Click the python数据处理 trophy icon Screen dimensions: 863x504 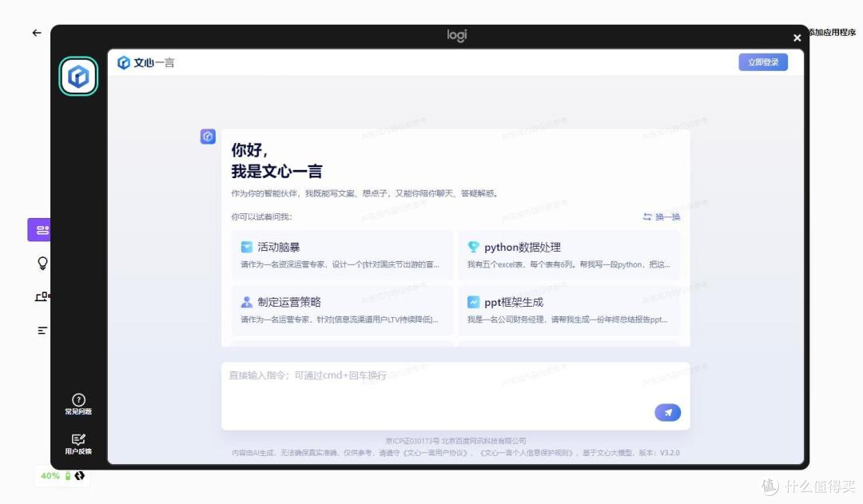coord(473,247)
